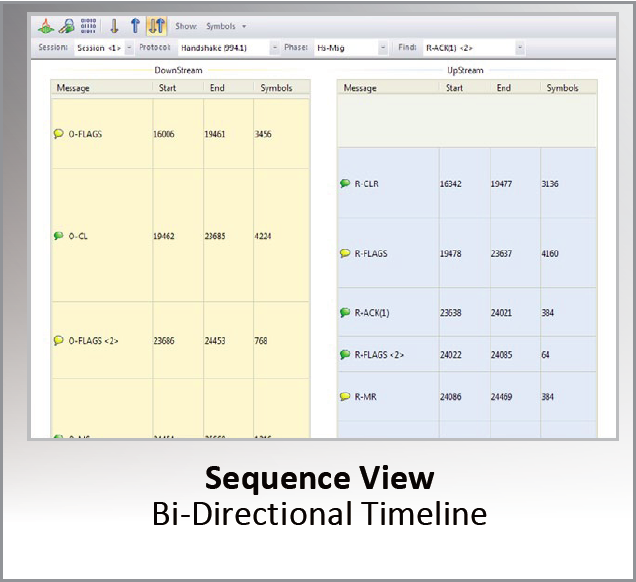Click R-FLAGS symbols value 4160
This screenshot has width=636, height=582.
(550, 253)
